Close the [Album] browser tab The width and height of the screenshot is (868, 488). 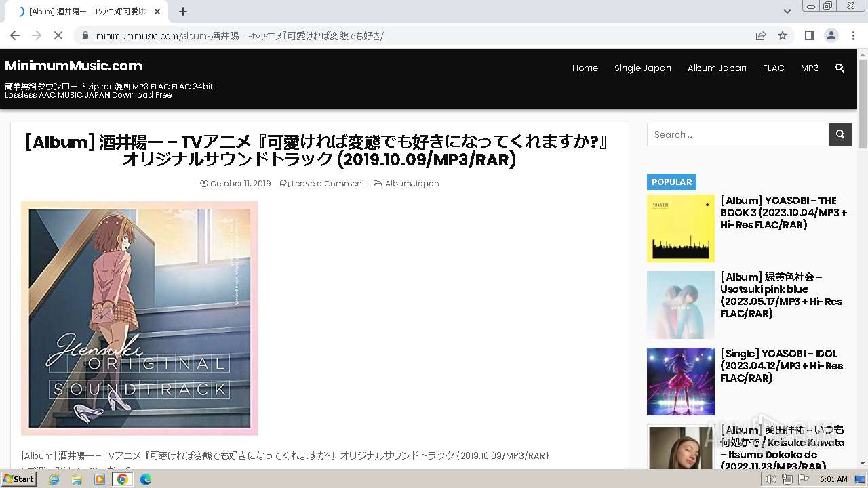click(158, 12)
